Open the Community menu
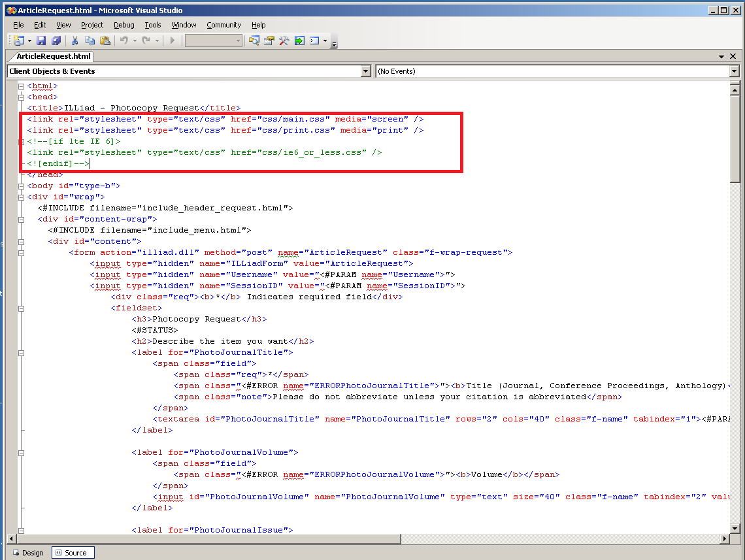The height and width of the screenshot is (560, 745). tap(223, 25)
